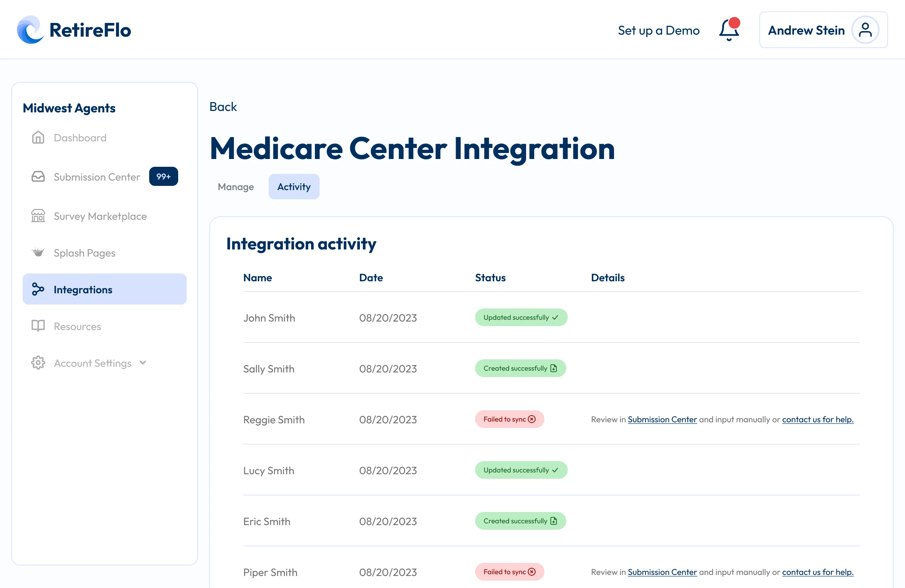Click Reggie Smith's Failed to sync badge

coord(509,419)
